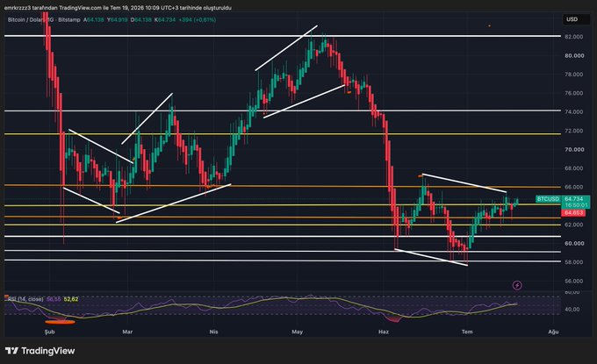The image size is (597, 364).
Task: Click the 82.000 price axis label
Action: coord(574,37)
